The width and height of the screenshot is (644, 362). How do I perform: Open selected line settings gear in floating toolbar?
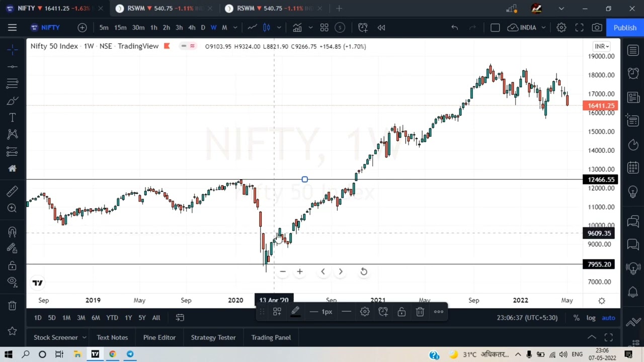click(365, 312)
